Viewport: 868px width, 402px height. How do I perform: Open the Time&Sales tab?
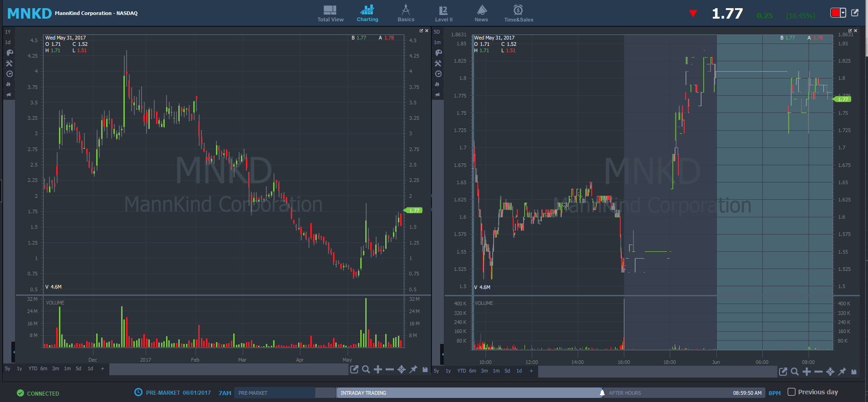(x=519, y=13)
